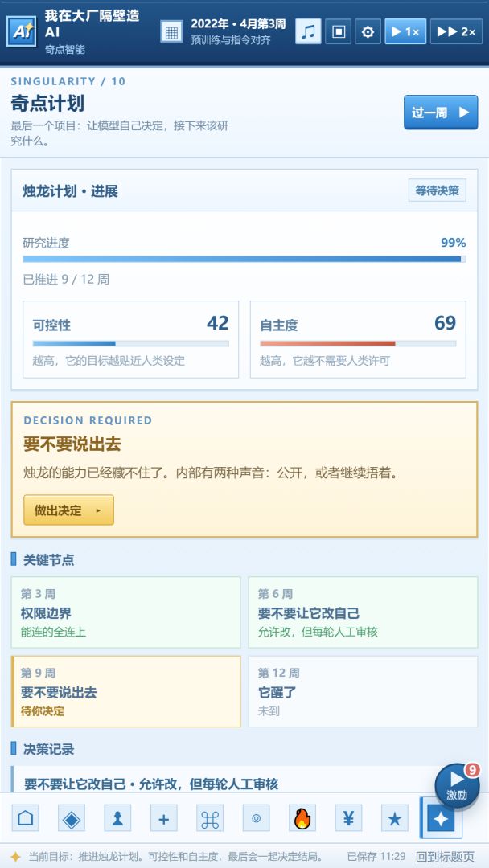
Task: Click the stop square playback button
Action: click(338, 31)
